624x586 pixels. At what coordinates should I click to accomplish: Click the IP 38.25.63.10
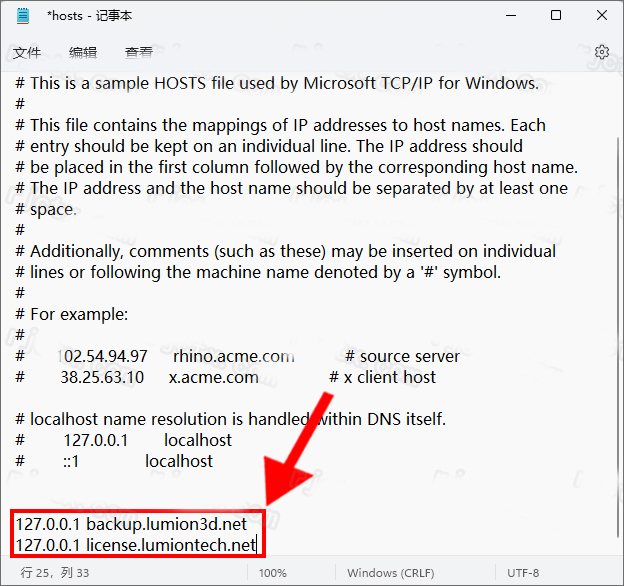pos(102,377)
